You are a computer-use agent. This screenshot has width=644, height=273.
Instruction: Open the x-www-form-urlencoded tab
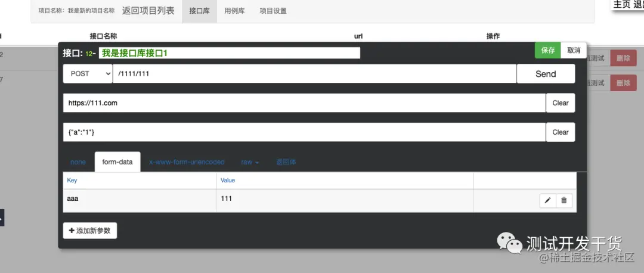pyautogui.click(x=187, y=162)
